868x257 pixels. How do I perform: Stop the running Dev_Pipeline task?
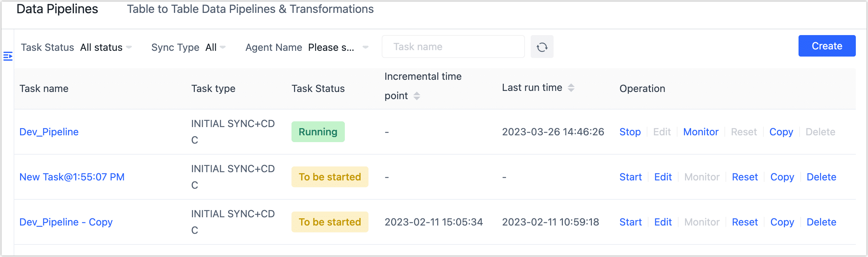tap(630, 132)
